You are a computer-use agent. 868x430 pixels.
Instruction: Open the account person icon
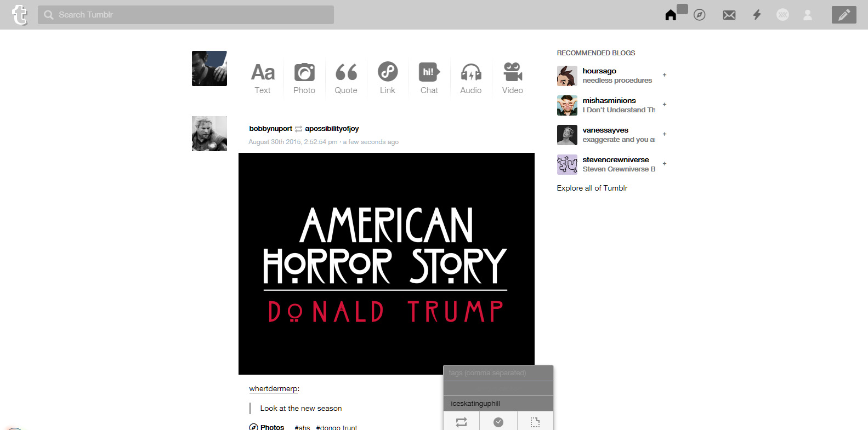click(x=808, y=15)
